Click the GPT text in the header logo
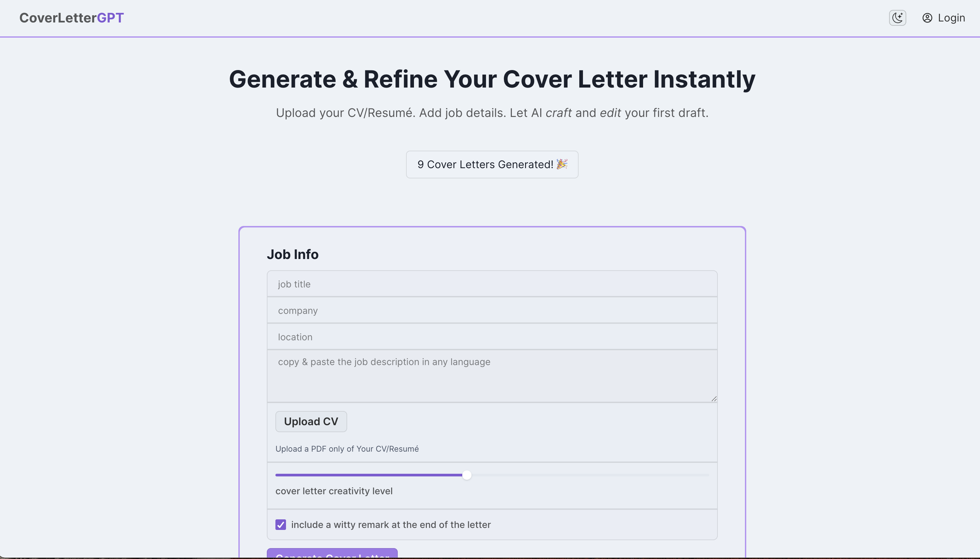This screenshot has width=980, height=559. (x=110, y=18)
